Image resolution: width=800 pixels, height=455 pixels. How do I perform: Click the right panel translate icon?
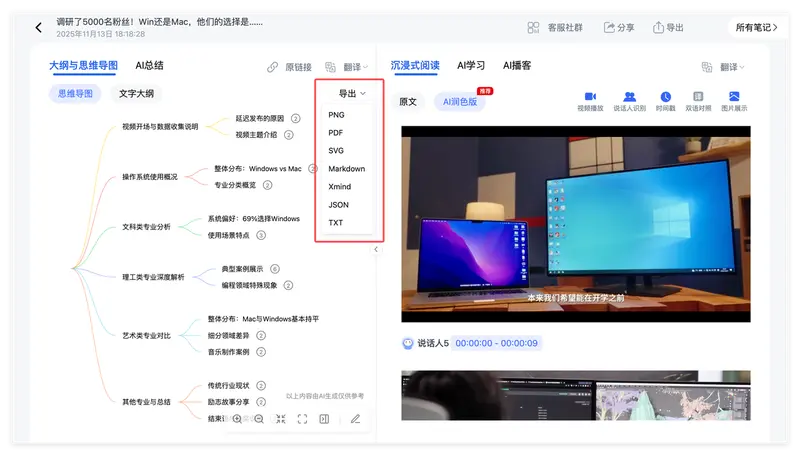click(x=707, y=67)
